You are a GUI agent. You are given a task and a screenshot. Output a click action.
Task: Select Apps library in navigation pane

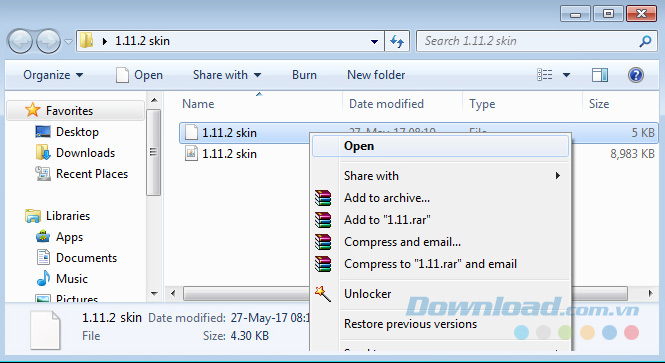69,237
